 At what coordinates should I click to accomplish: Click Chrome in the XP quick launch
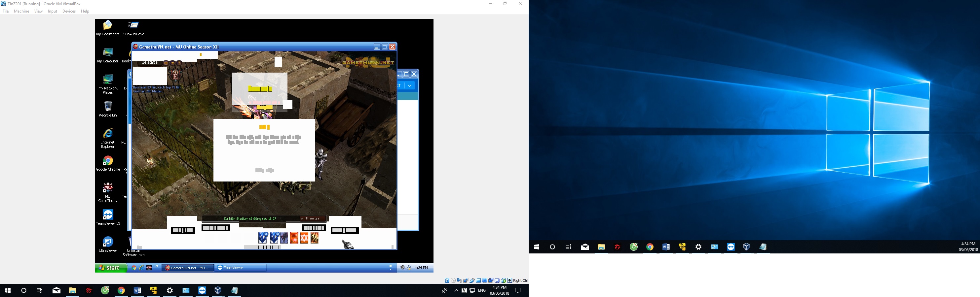tap(134, 268)
